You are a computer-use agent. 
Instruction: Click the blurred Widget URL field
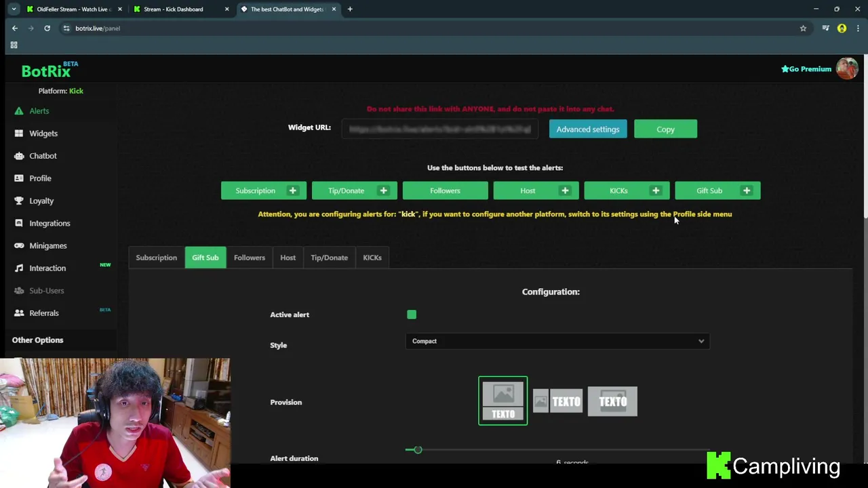click(439, 129)
